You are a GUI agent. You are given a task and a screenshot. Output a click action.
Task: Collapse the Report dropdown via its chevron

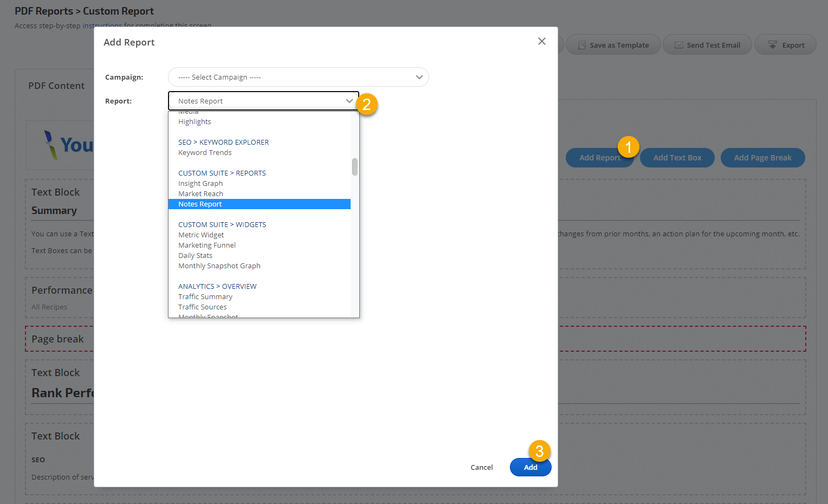click(349, 101)
